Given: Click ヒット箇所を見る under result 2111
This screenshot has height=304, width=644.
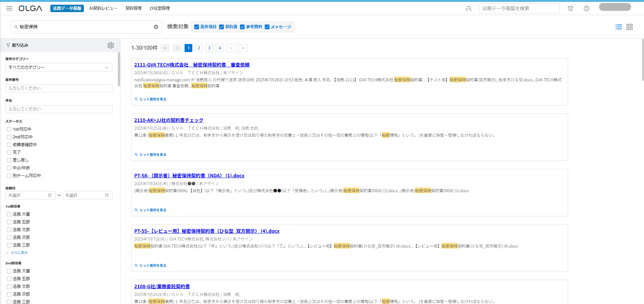Looking at the screenshot, I should pos(151,99).
